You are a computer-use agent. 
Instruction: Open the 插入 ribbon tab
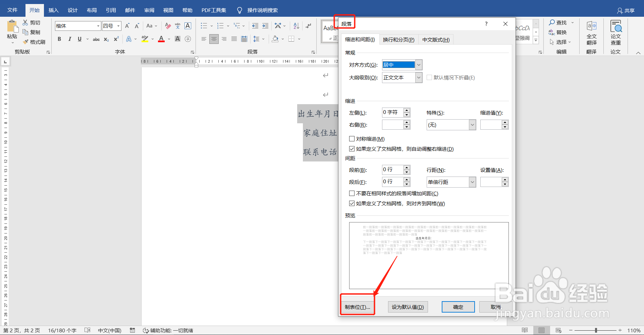pyautogui.click(x=53, y=10)
